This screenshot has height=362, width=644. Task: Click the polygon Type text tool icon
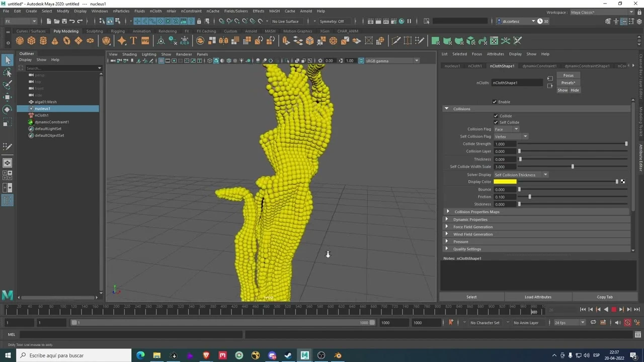[133, 41]
